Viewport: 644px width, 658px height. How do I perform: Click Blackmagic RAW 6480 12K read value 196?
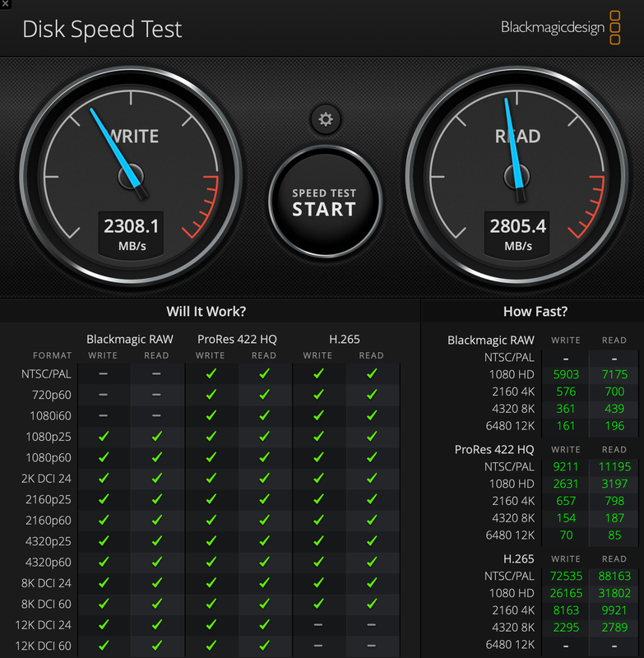[614, 426]
